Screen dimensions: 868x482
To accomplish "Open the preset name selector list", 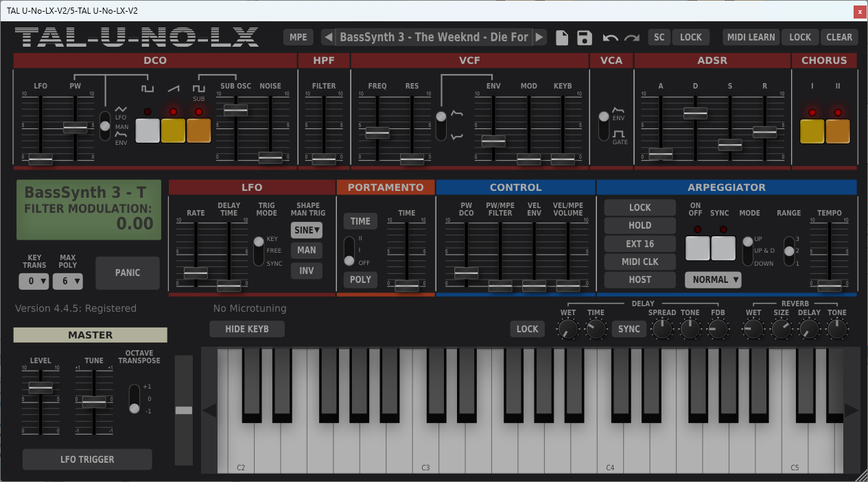I will pos(434,37).
